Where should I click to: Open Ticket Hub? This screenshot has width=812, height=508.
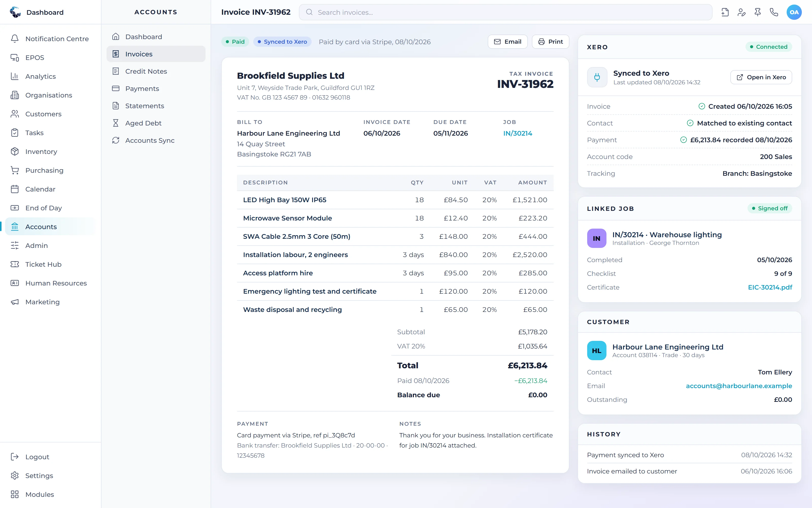[50, 264]
